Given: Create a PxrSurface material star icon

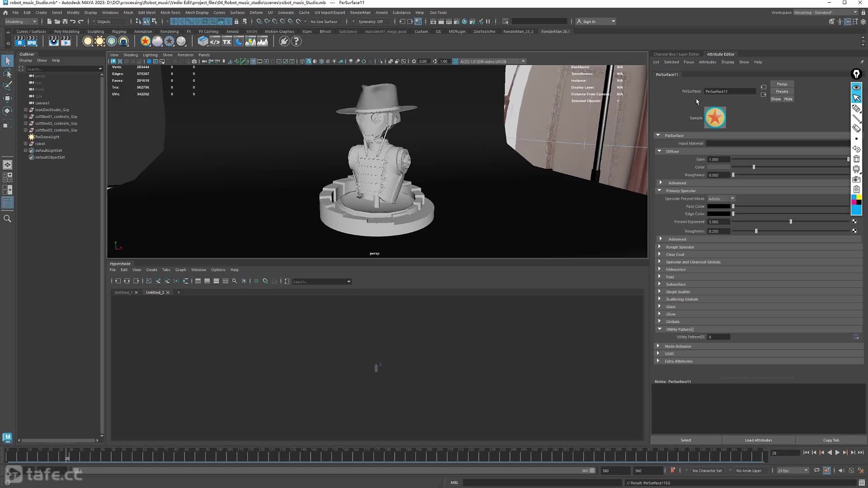Looking at the screenshot, I should (145, 42).
